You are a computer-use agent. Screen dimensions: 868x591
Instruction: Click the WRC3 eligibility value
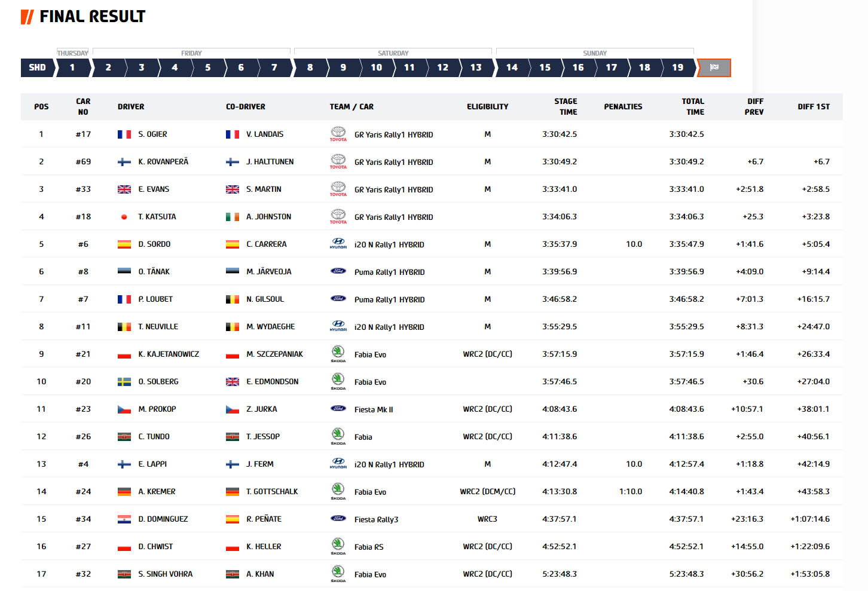(487, 519)
